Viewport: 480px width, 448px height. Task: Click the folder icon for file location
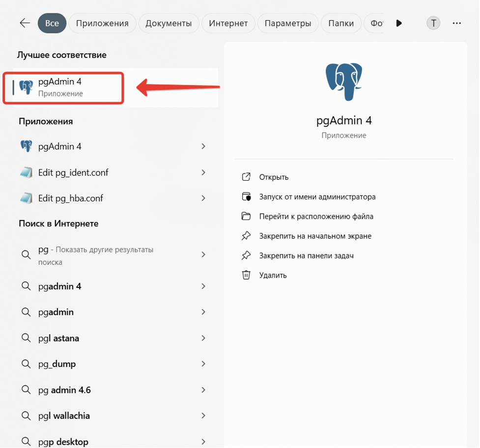[246, 216]
